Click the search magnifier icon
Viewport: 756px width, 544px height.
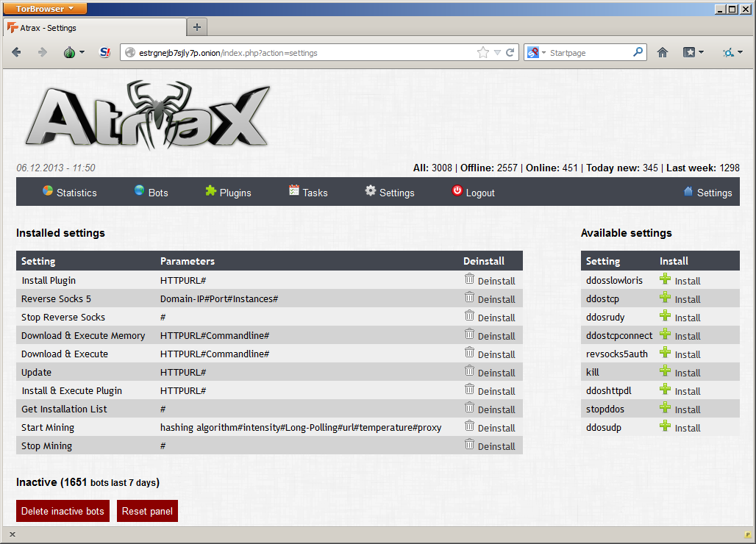click(638, 52)
